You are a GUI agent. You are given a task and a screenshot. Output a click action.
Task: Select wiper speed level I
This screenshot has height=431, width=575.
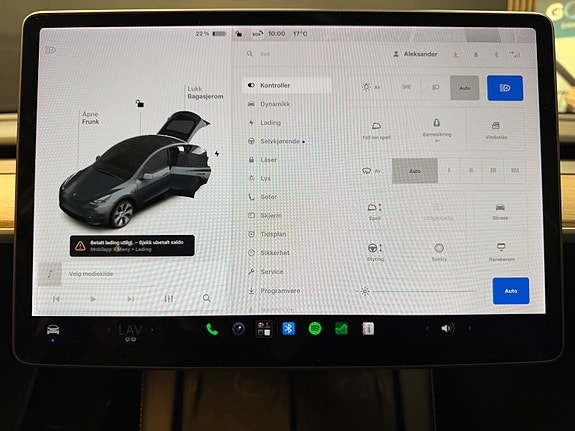[x=449, y=171]
